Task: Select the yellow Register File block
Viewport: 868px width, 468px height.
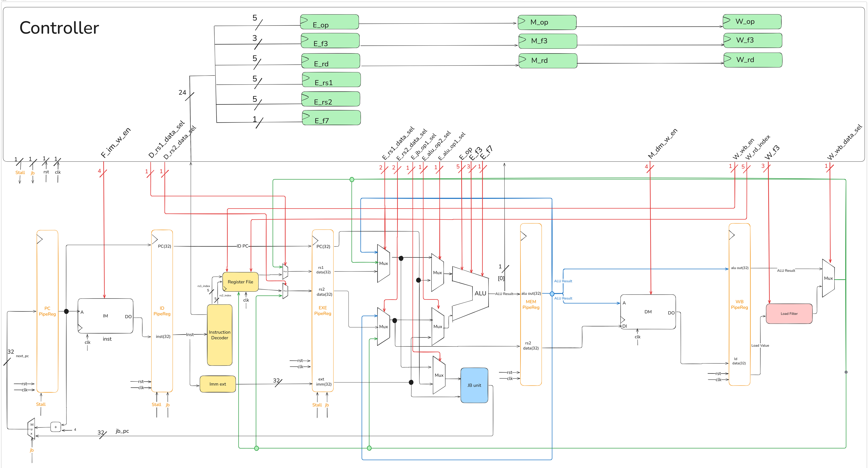Action: tap(240, 282)
